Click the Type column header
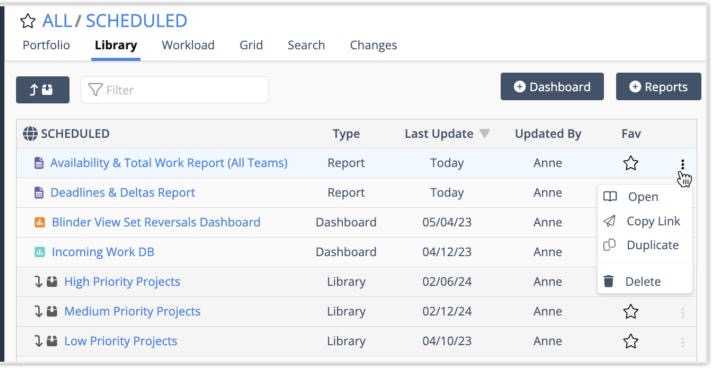Screen dimensions: 712x368 click(346, 134)
